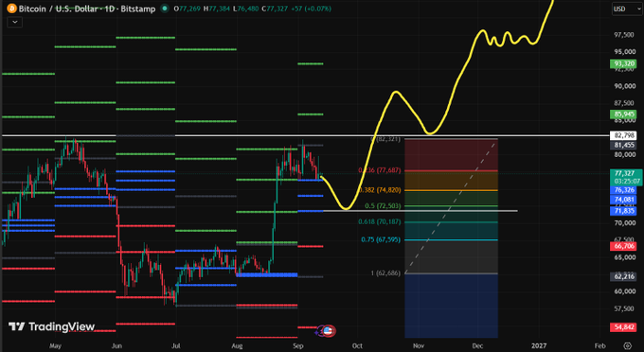
Task: Click the low value L76,480 in legend
Action: (x=246, y=9)
